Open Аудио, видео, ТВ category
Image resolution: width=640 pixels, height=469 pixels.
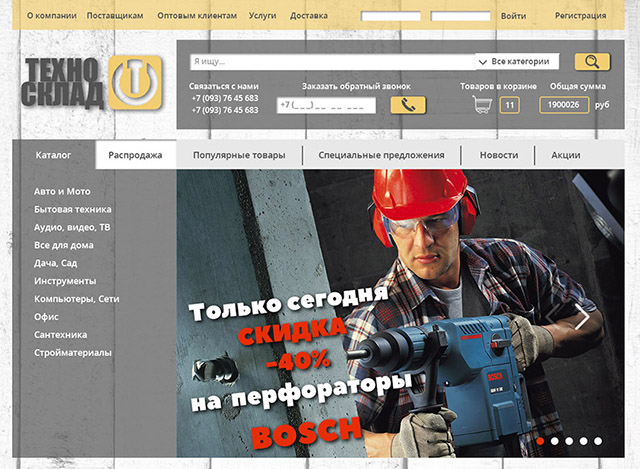(72, 227)
